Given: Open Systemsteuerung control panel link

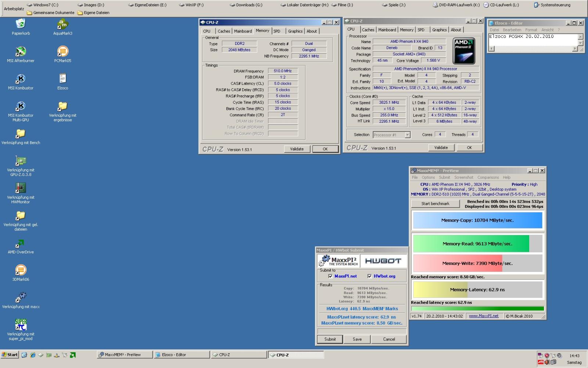Looking at the screenshot, I should click(552, 5).
